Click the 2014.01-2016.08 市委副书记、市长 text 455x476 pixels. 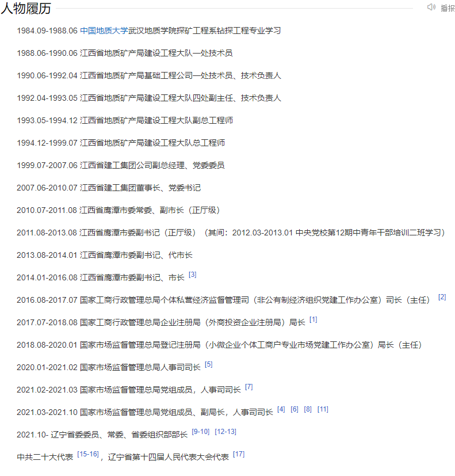pyautogui.click(x=101, y=278)
